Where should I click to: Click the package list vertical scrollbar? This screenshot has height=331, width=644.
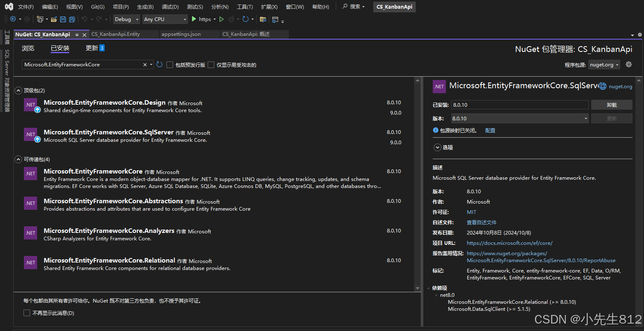(x=417, y=183)
